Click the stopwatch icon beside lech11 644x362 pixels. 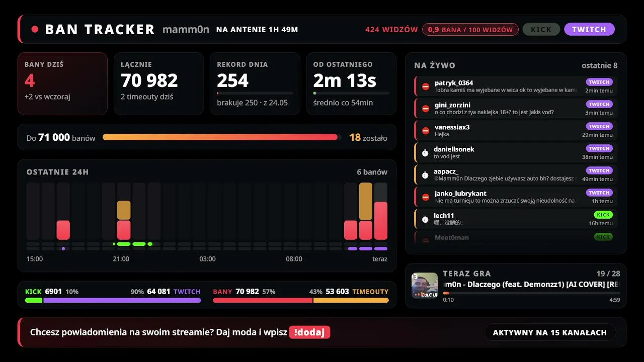point(425,219)
